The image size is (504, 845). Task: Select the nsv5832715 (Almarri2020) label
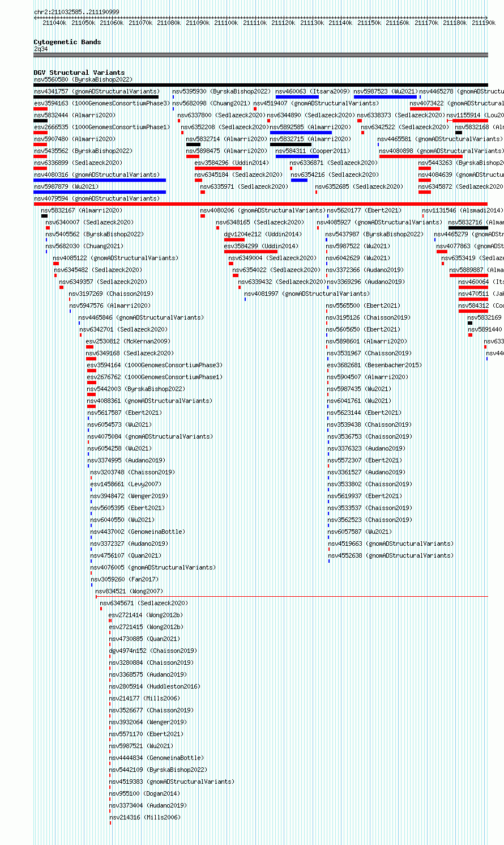point(310,139)
